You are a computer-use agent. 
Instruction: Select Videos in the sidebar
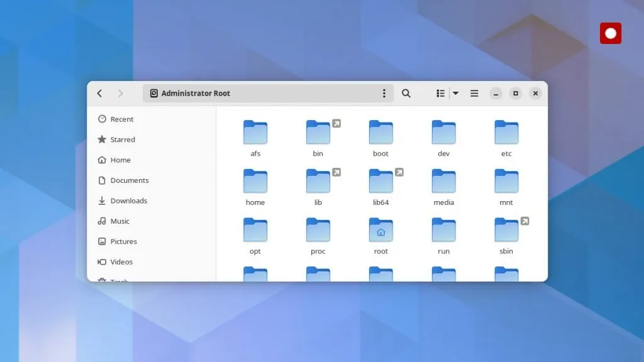(x=121, y=262)
